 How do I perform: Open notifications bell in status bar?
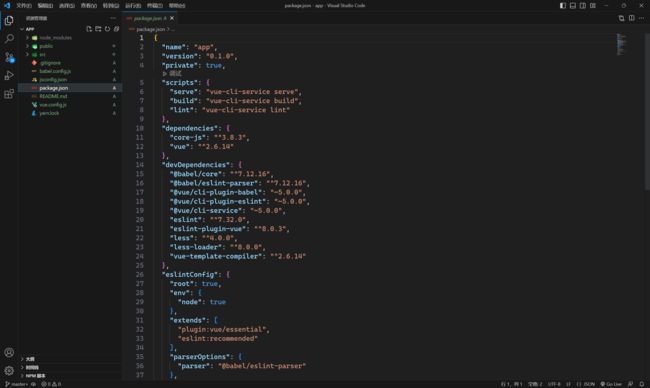(x=642, y=384)
